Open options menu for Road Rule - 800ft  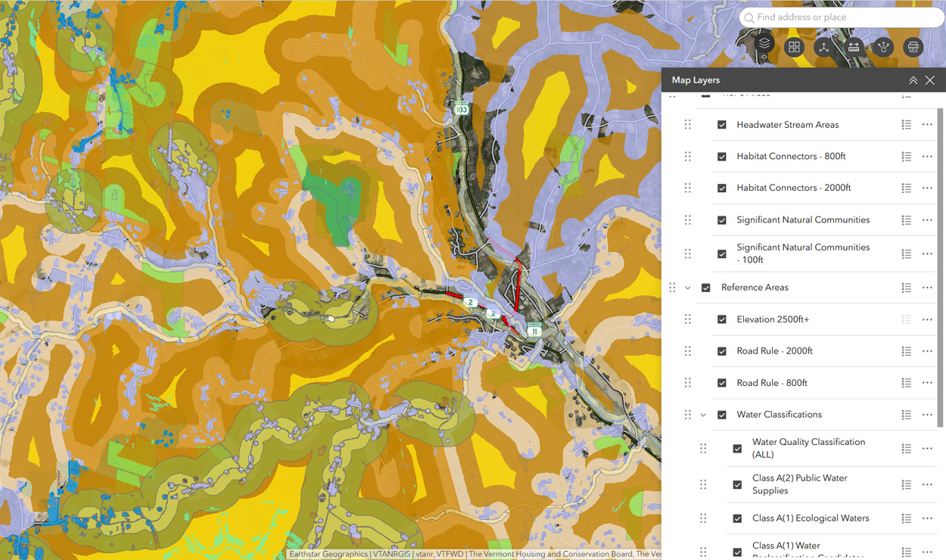coord(927,383)
